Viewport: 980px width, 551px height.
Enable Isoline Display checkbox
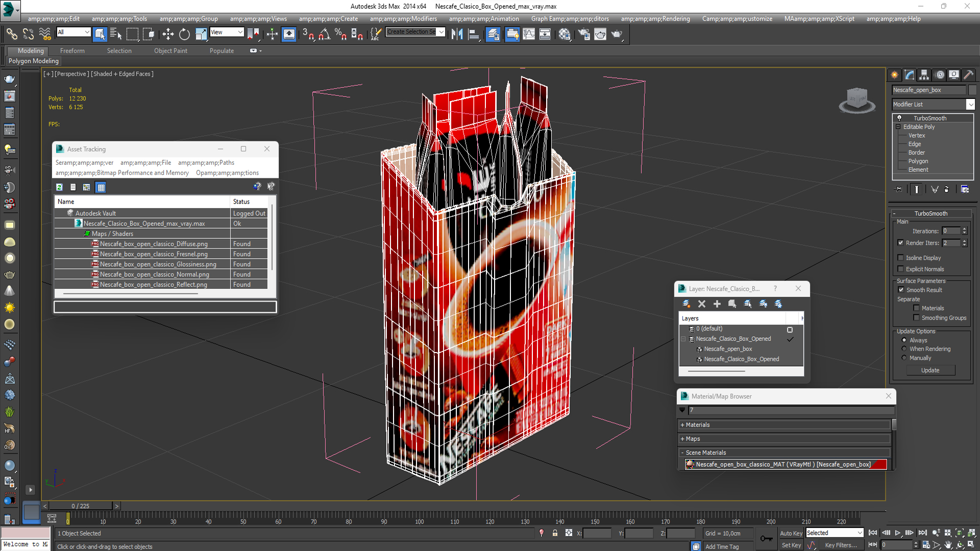tap(901, 258)
